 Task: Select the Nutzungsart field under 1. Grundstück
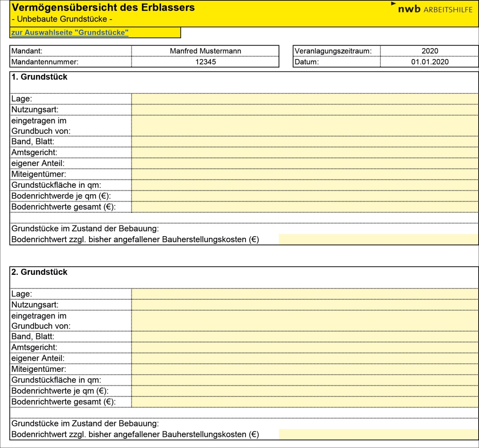pos(305,110)
